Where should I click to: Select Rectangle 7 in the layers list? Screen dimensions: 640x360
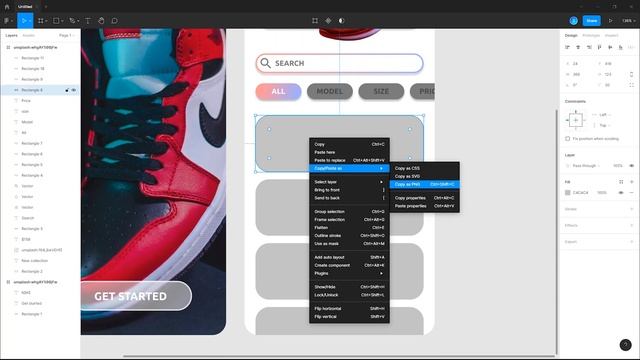click(x=32, y=143)
